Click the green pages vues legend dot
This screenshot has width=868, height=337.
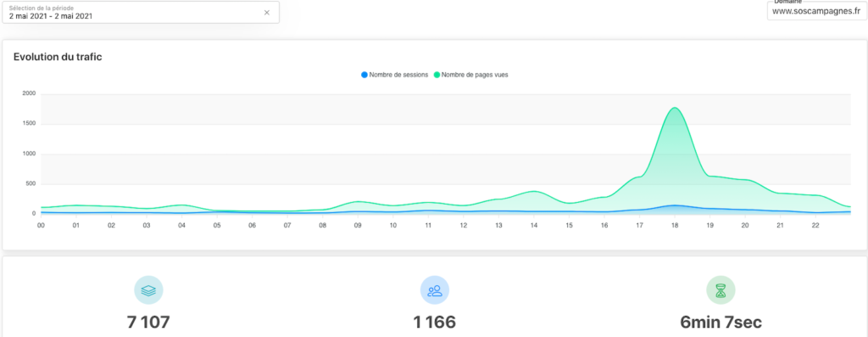(437, 75)
